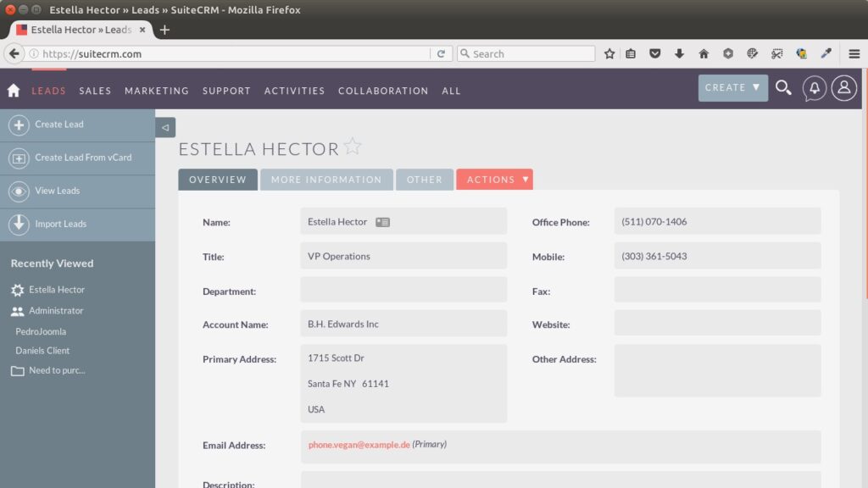
Task: Switch to the MORE INFORMATION tab
Action: point(325,179)
